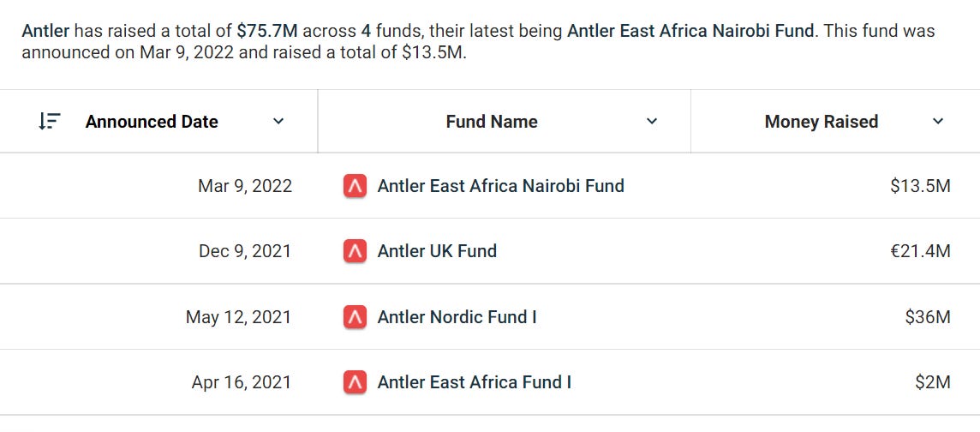Click Antler East Africa Nairobi Fund in summary

[691, 31]
